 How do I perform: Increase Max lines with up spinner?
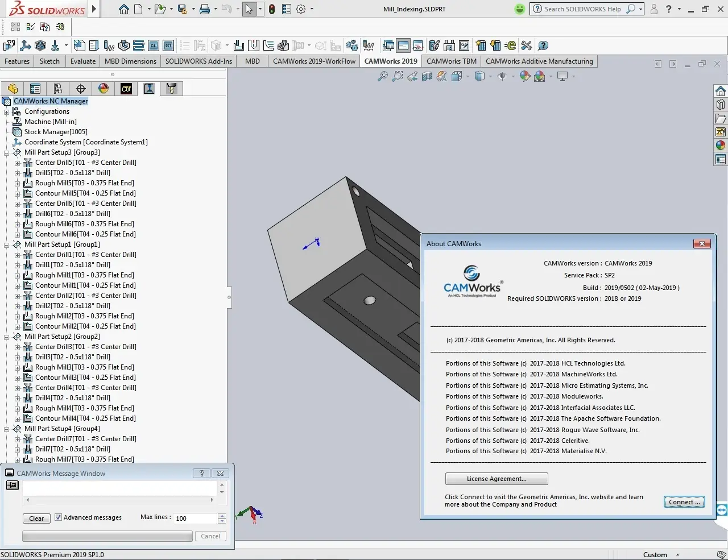point(222,516)
